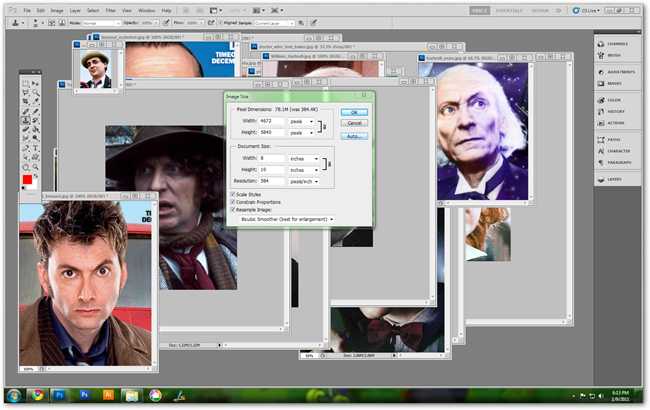Open the Filter menu
Screen dimensions: 650x410
(x=111, y=10)
